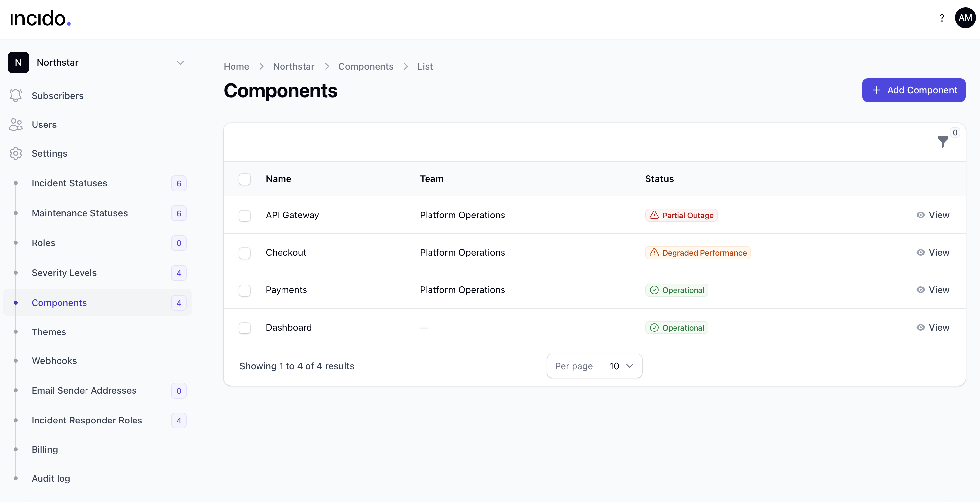Sort by the Name column header
The width and height of the screenshot is (980, 502).
click(279, 179)
